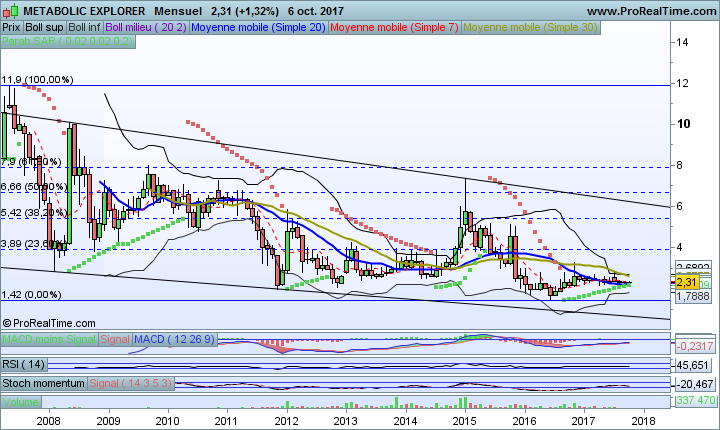The width and height of the screenshot is (720, 430).
Task: Click Parab SAR (0.02 0.02 0.2) label
Action: click(x=68, y=41)
